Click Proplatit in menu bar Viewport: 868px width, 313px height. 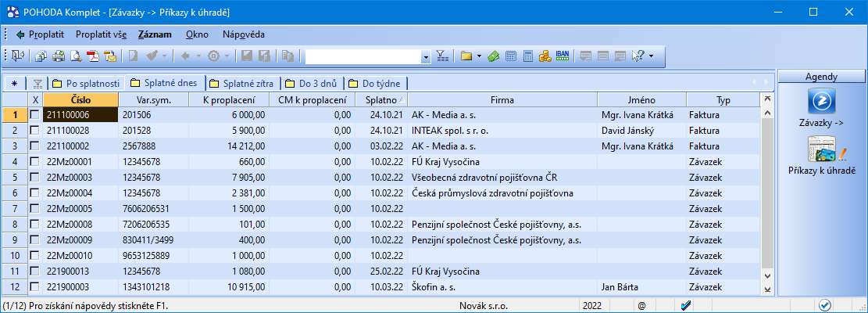pyautogui.click(x=46, y=34)
